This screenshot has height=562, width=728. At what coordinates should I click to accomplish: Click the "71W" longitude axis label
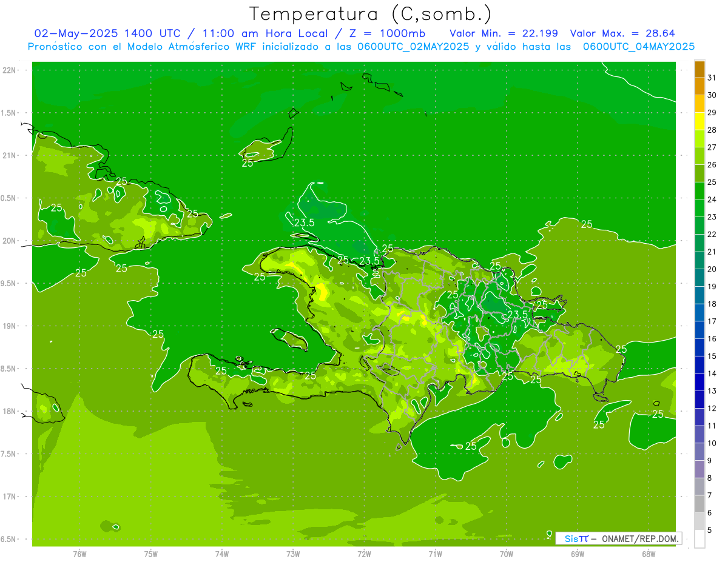tap(435, 554)
